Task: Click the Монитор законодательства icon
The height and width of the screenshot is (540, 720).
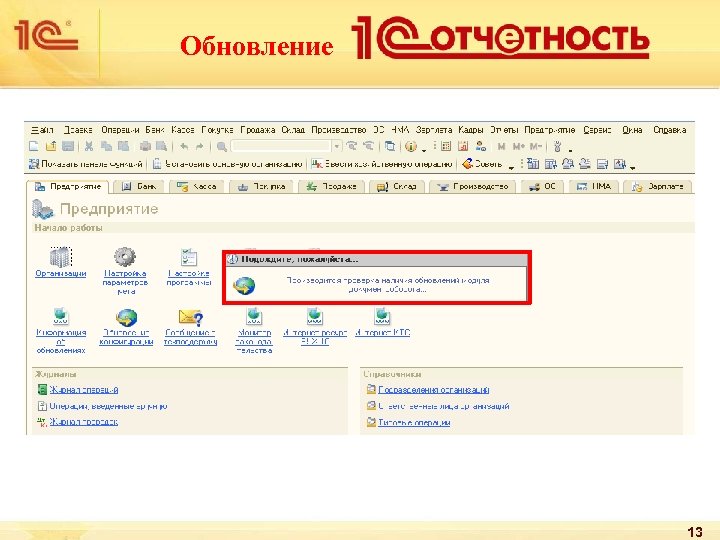Action: click(254, 316)
